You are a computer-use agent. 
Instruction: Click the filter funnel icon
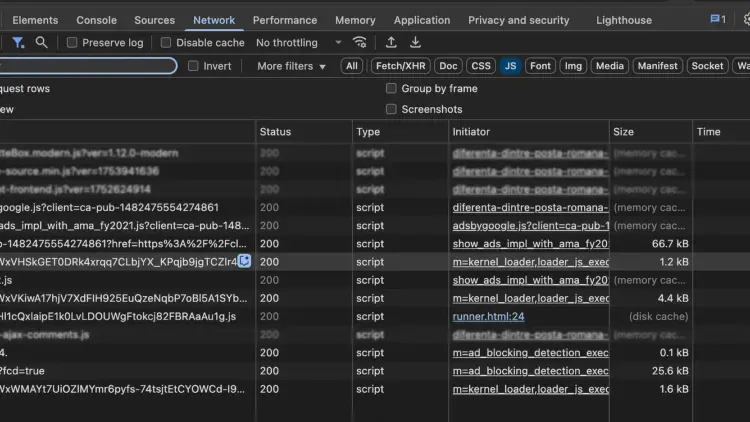pos(18,43)
